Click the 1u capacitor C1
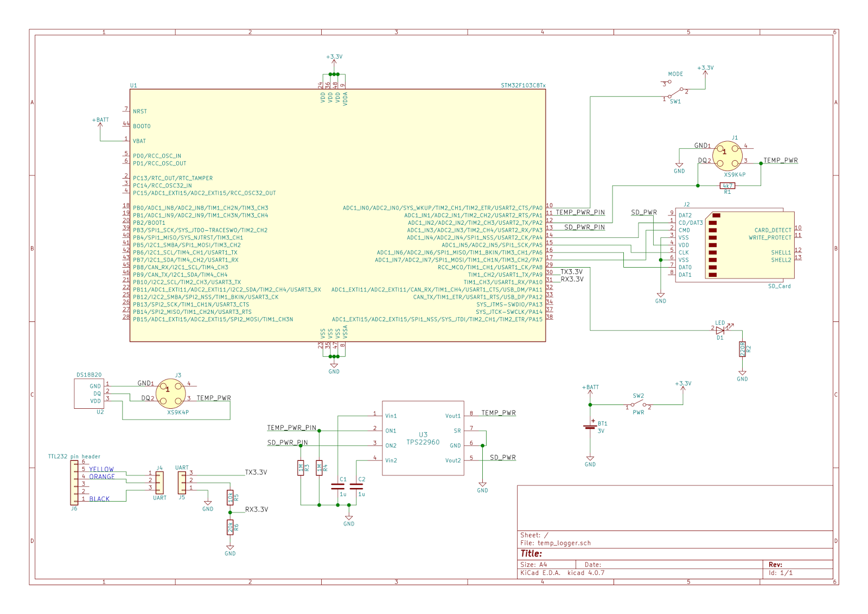This screenshot has width=868, height=614. tap(337, 487)
